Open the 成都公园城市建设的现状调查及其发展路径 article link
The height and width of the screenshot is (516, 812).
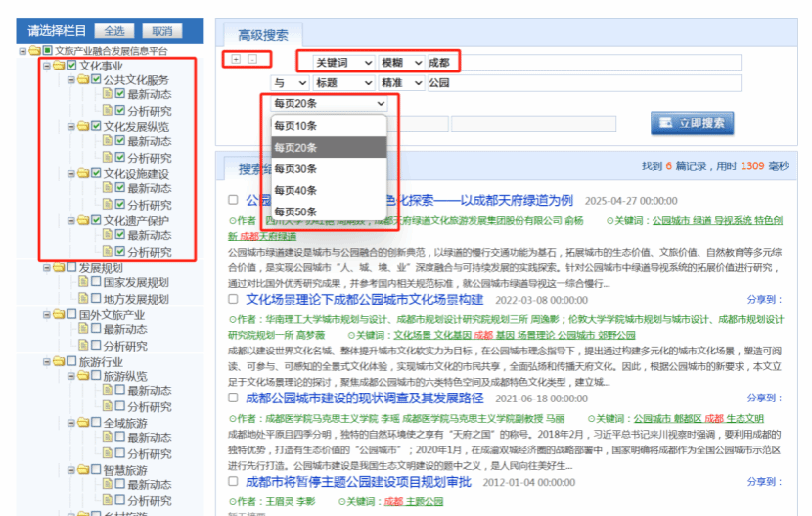[364, 399]
